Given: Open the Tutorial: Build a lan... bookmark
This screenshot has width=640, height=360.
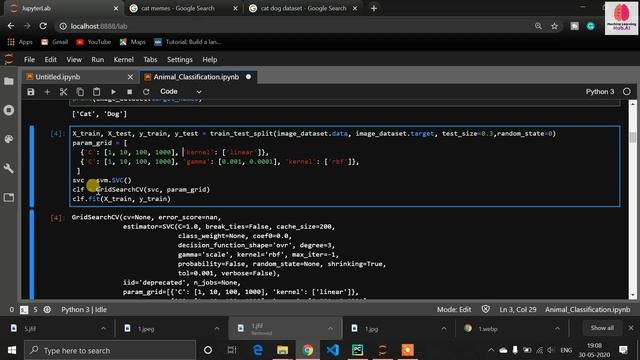Looking at the screenshot, I should [188, 42].
